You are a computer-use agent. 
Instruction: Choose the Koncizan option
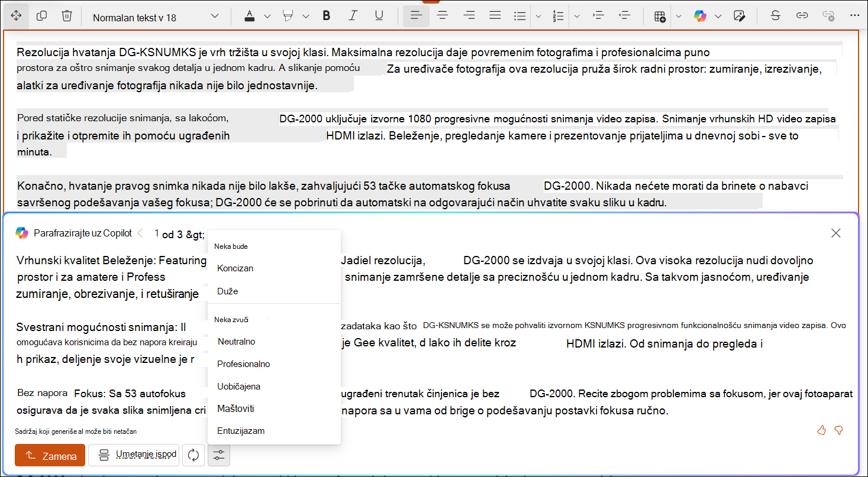tap(275, 268)
